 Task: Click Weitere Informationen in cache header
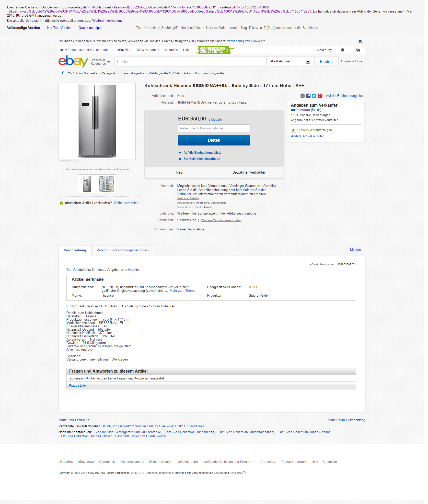pyautogui.click(x=108, y=21)
